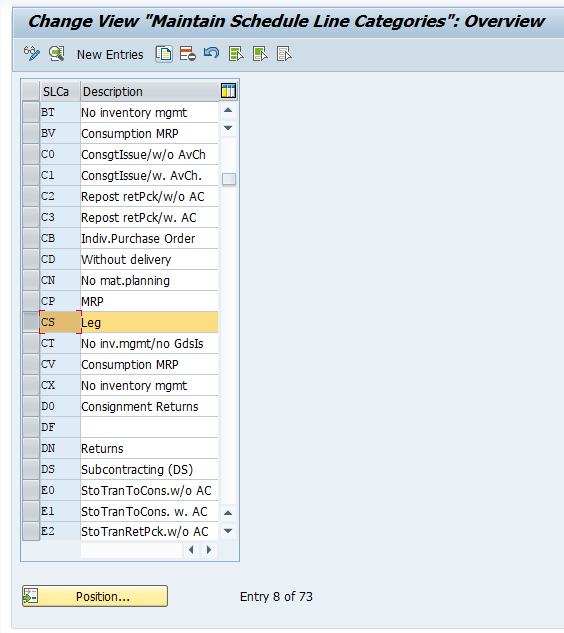
Task: Select row BT using its row selector
Action: (x=31, y=112)
